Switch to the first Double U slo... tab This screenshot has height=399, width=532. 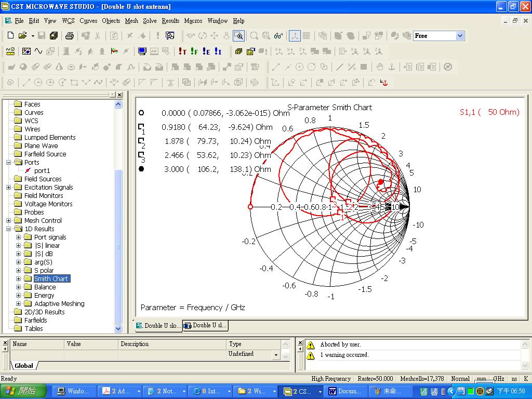point(158,325)
